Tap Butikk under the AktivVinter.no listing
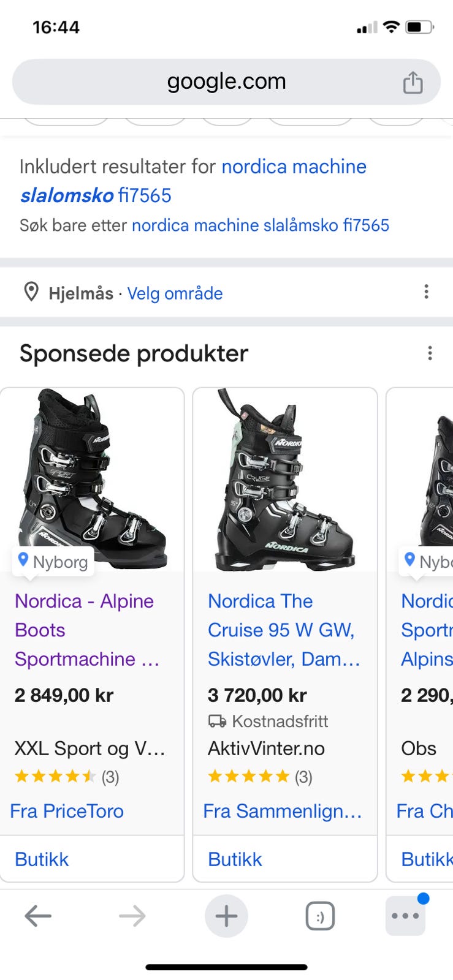Screen dimensions: 453x980 click(235, 859)
